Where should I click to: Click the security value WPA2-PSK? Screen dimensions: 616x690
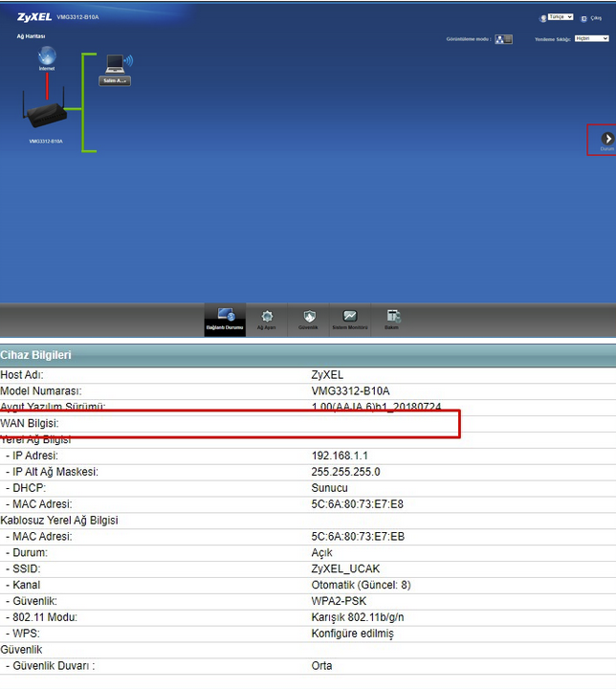(339, 601)
